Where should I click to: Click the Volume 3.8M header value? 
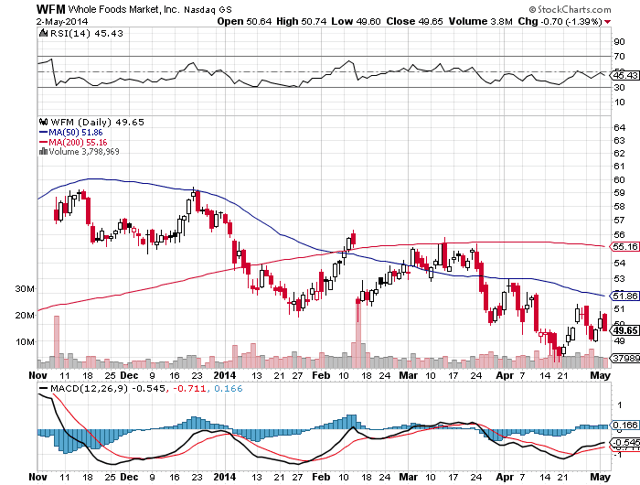pyautogui.click(x=480, y=21)
